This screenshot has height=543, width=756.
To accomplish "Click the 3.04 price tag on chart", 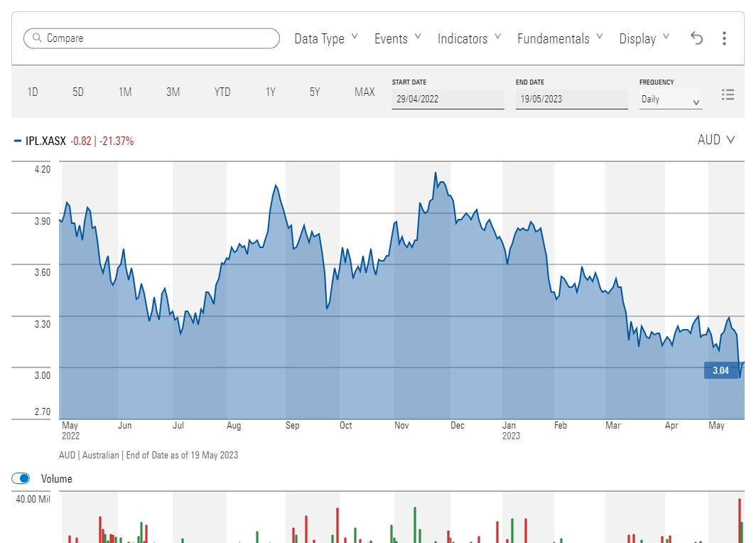I will tap(721, 370).
